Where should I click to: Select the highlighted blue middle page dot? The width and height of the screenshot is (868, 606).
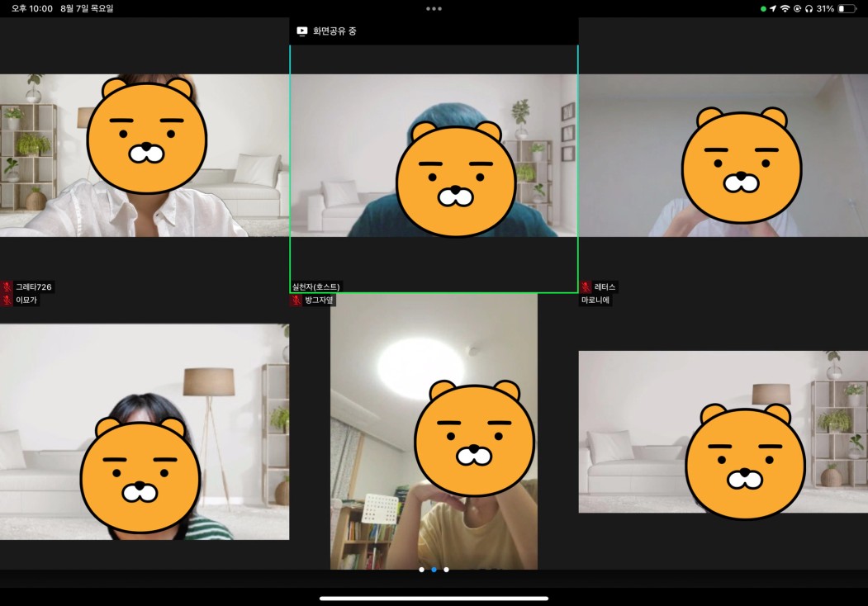click(434, 570)
